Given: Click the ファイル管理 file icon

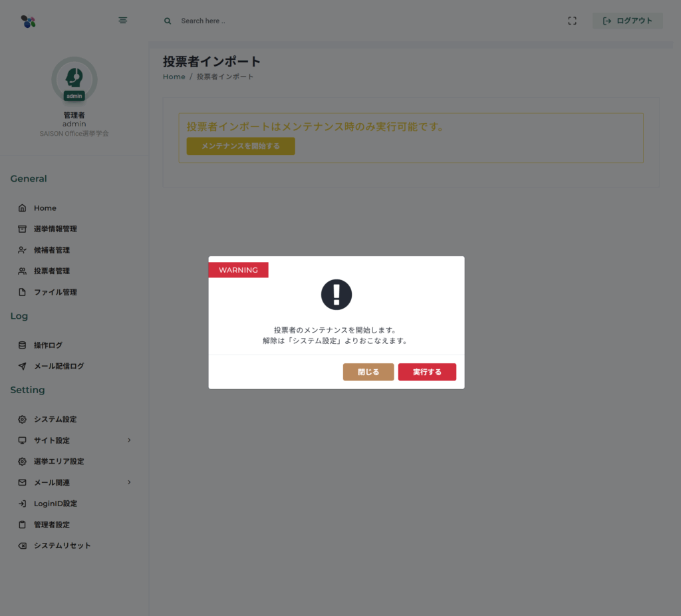Looking at the screenshot, I should [x=22, y=292].
